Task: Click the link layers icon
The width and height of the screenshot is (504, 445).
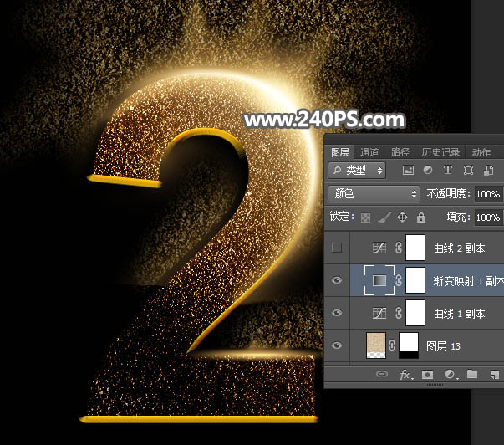Action: click(x=382, y=374)
